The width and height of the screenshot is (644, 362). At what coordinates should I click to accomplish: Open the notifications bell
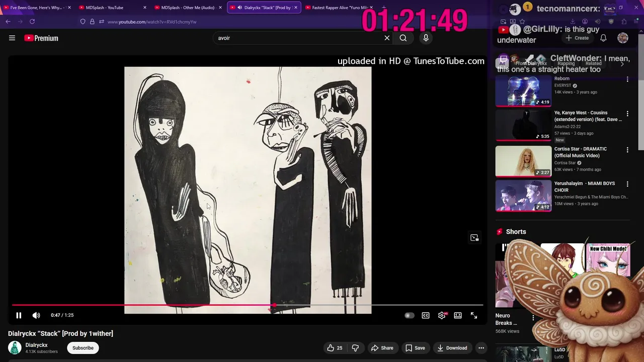(603, 38)
